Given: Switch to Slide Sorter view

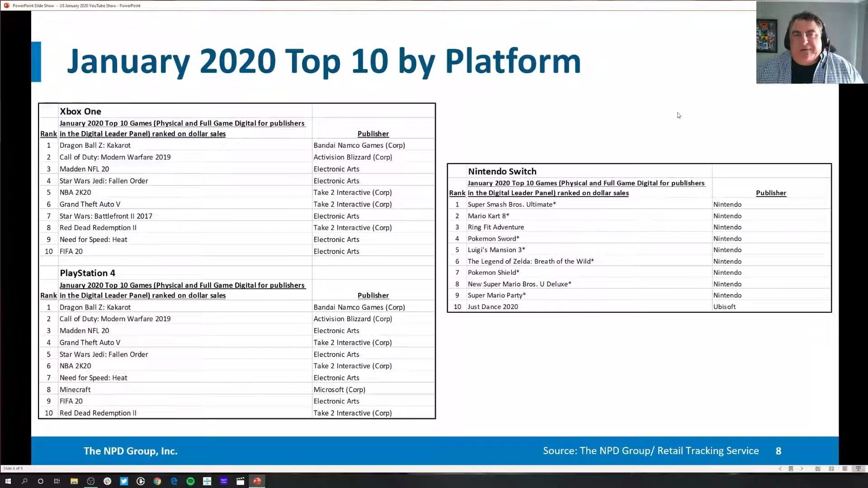Looking at the screenshot, I should (x=831, y=469).
